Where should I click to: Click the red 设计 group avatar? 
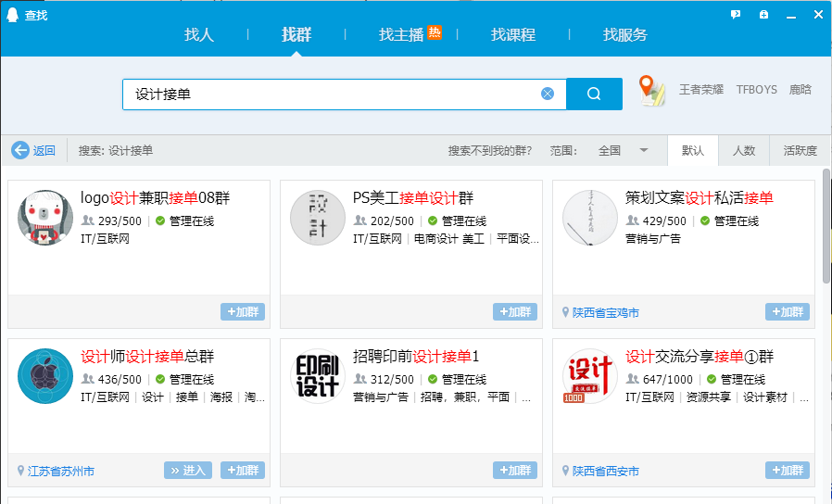pos(589,375)
